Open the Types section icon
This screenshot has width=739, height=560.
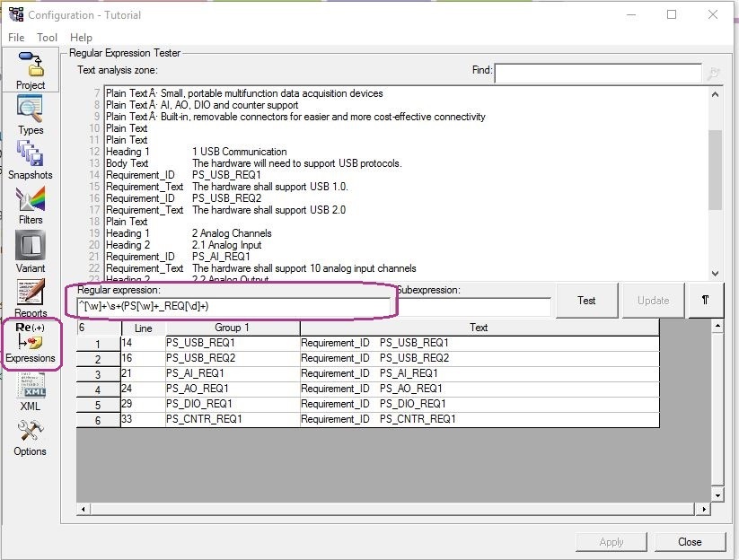30,109
